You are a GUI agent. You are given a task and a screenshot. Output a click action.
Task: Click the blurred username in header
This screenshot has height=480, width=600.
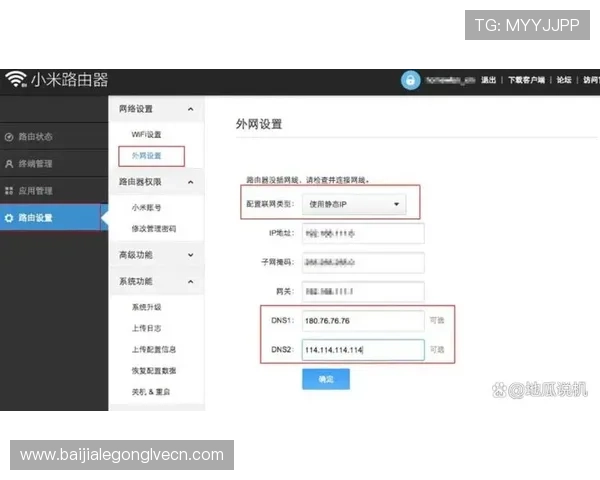[450, 80]
